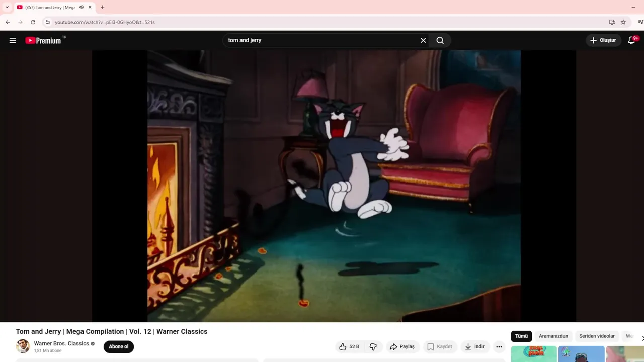This screenshot has height=362, width=644.
Task: Select the Seriden videolar filter chip
Action: 597,336
